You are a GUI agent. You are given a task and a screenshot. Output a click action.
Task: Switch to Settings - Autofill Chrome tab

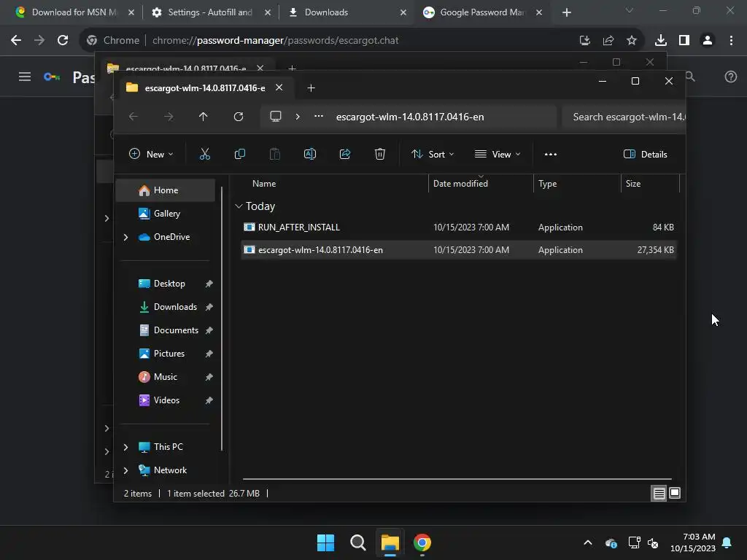pos(210,12)
